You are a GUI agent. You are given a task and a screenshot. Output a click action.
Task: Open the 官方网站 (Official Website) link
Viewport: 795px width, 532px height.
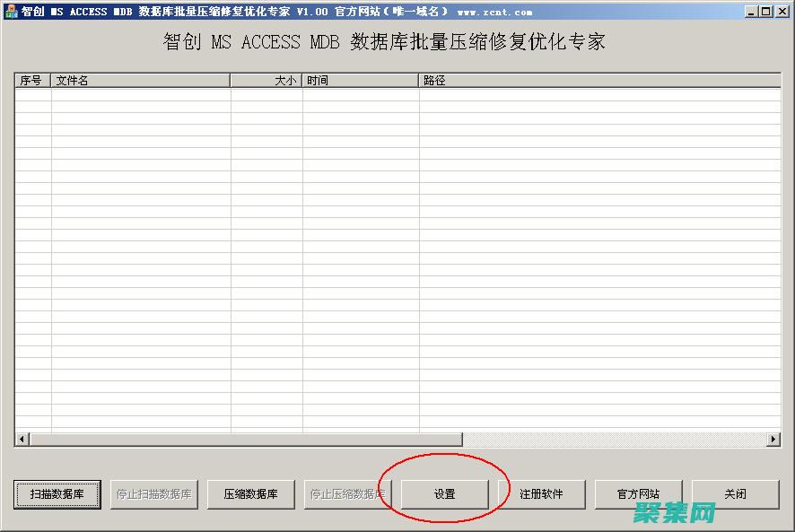[639, 493]
